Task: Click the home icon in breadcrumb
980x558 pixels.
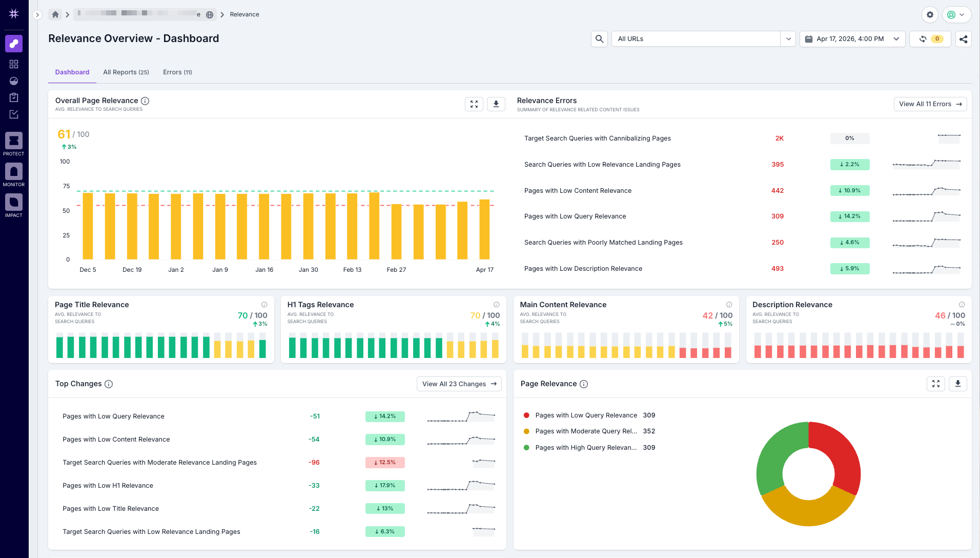Action: 55,14
